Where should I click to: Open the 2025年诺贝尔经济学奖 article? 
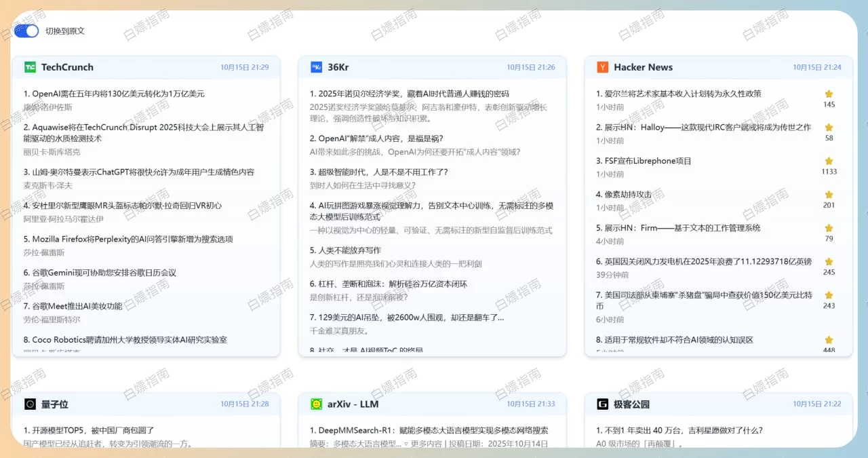pos(409,94)
